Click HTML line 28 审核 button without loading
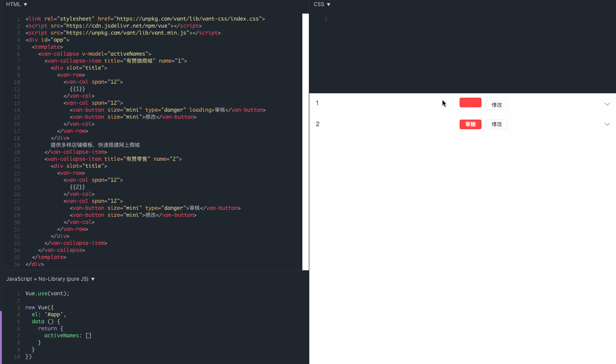Viewport: 616px width, 364px height. [x=155, y=208]
